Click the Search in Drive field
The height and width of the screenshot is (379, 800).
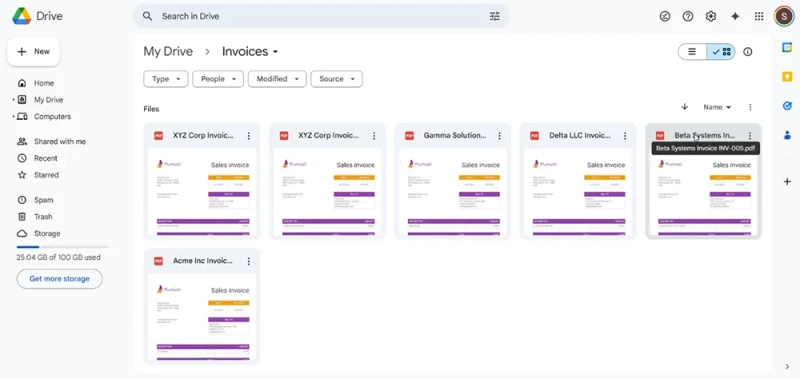click(321, 16)
